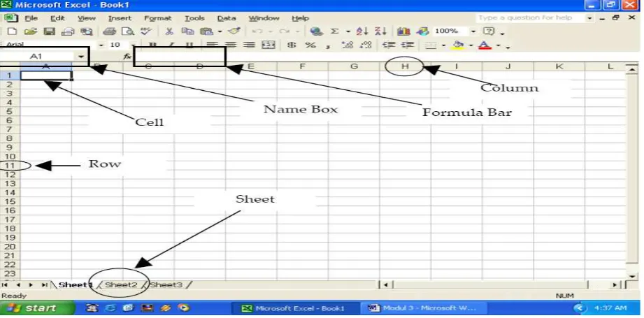Apply Percent style icon
The height and width of the screenshot is (318, 644).
[310, 45]
